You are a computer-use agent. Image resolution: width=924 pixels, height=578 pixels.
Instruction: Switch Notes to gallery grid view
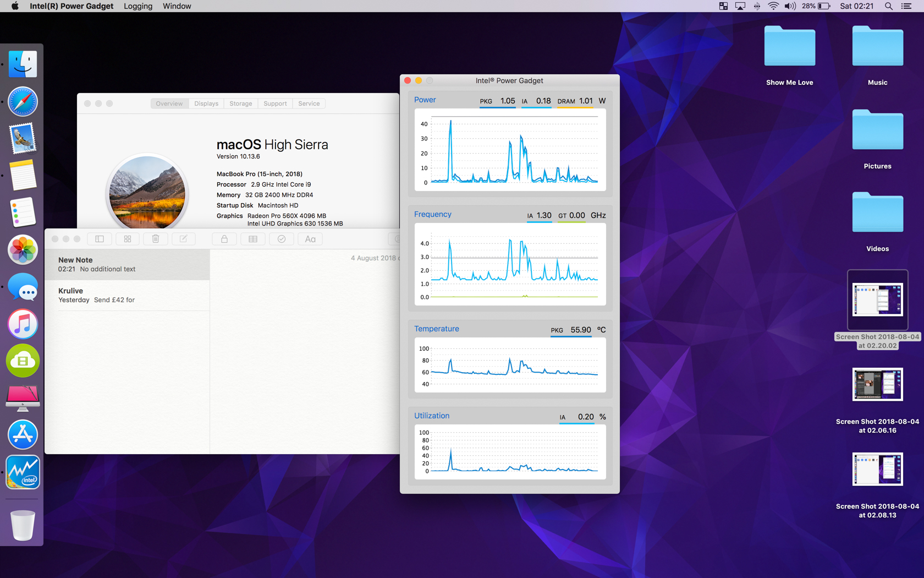(x=128, y=239)
